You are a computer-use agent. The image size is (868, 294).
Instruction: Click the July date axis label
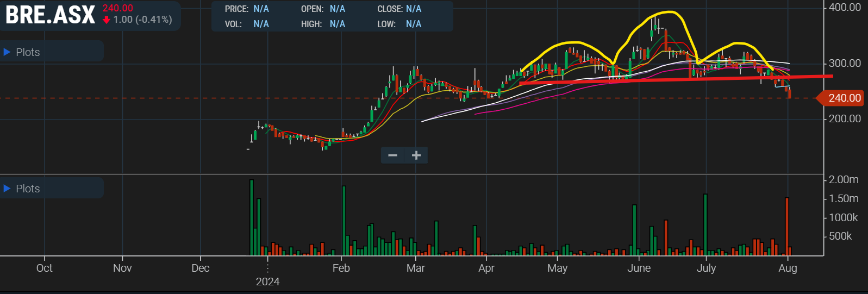click(x=706, y=268)
